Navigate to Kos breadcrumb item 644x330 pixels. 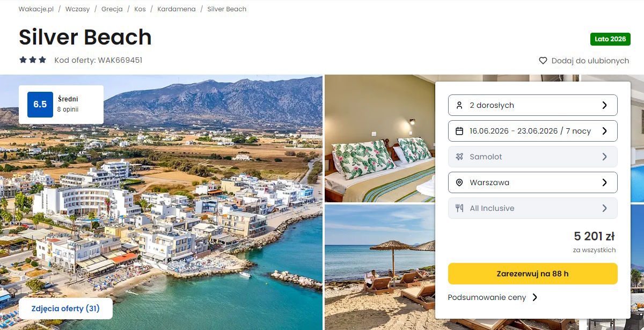(x=140, y=9)
